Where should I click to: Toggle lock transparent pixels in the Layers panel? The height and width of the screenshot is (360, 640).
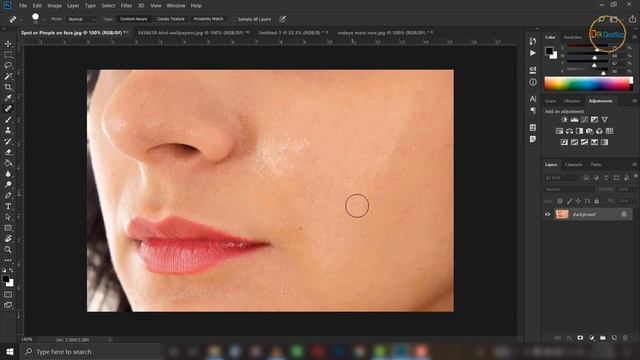click(x=560, y=201)
